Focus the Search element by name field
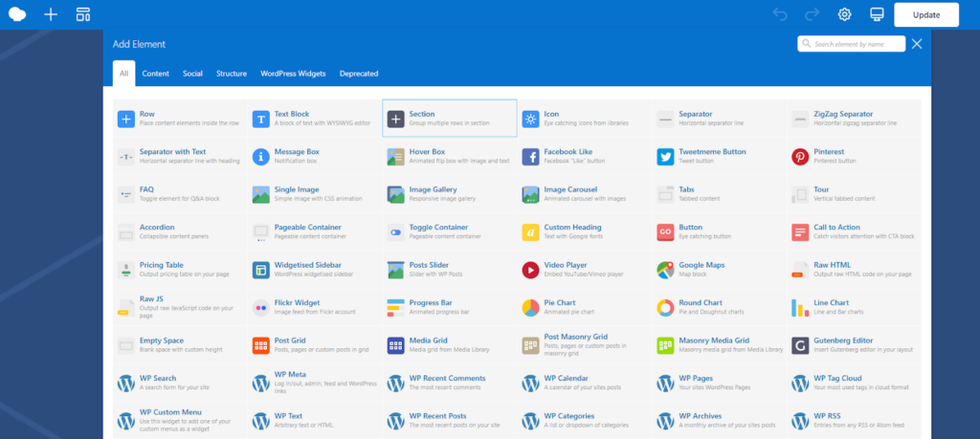Viewport: 980px width, 439px height. (851, 44)
